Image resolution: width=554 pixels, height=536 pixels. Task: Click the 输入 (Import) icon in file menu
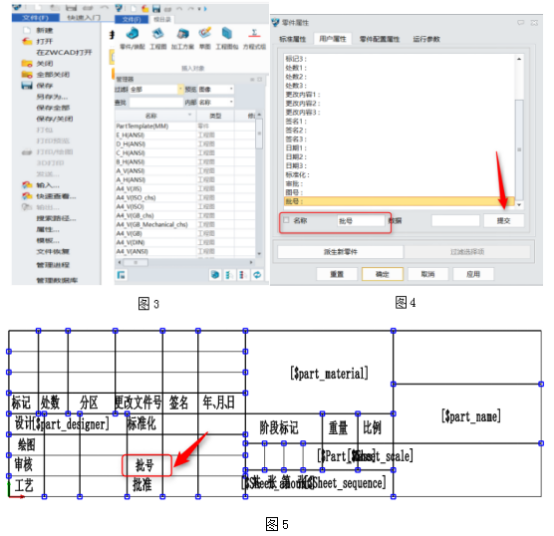click(27, 185)
